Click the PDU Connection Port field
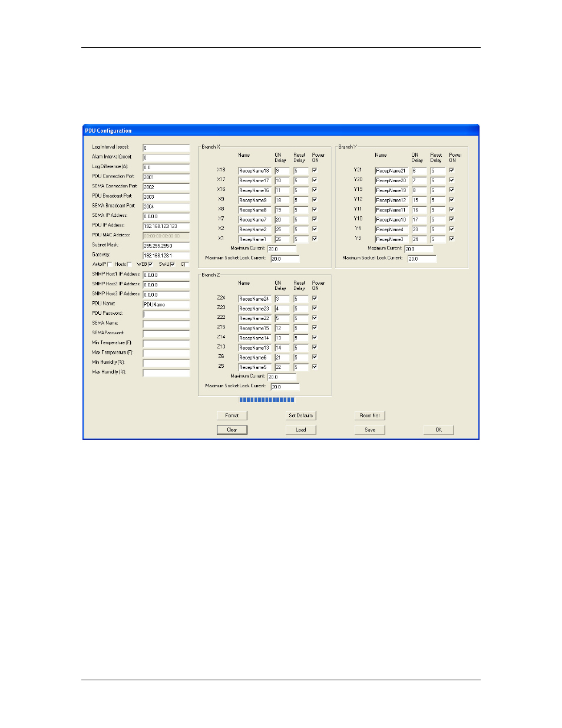This screenshot has height=728, width=562. tap(166, 177)
